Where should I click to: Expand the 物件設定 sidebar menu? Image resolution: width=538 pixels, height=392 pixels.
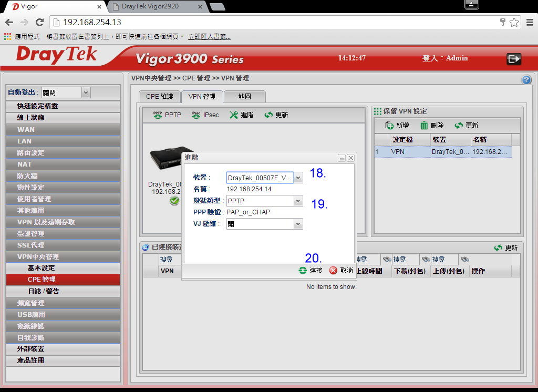tap(63, 188)
